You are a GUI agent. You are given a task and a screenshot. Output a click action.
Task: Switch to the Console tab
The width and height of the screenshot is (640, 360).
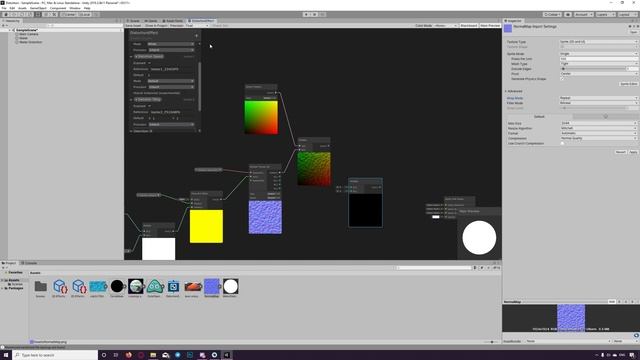(30, 263)
